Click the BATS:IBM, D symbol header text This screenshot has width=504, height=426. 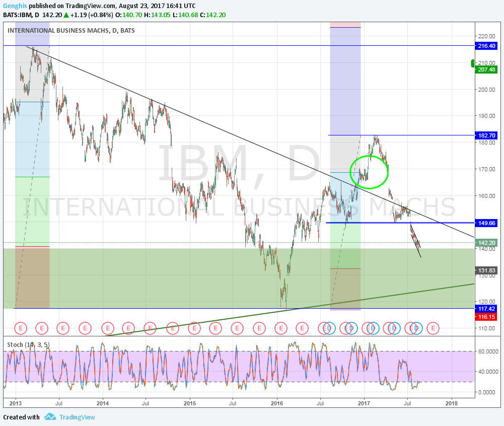[x=21, y=15]
